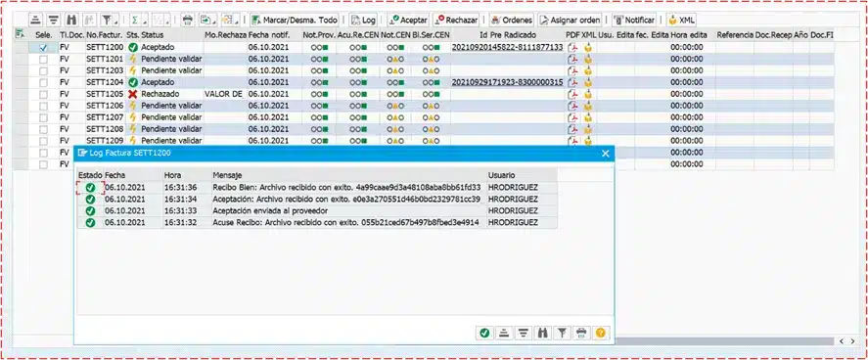Uncheck the selection checkbox for SETT1200
Screen dimensions: 868x360
click(43, 48)
